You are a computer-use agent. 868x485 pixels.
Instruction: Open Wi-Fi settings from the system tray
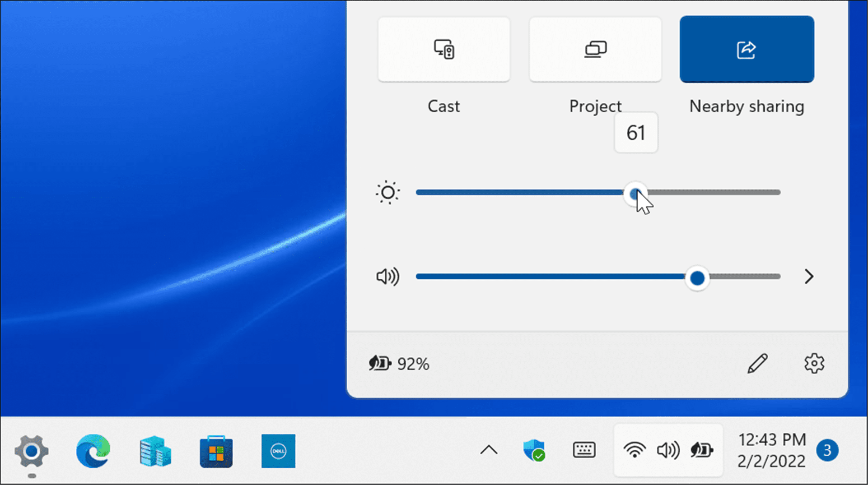tap(635, 450)
